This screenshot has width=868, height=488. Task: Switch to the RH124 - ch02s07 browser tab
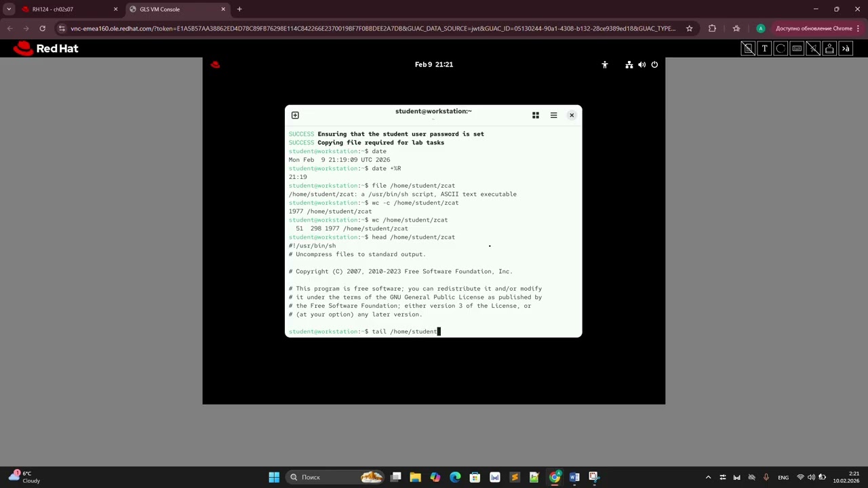point(68,9)
